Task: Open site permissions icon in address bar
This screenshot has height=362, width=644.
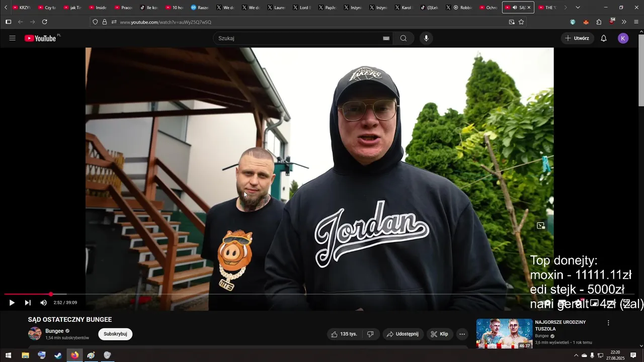Action: tap(114, 22)
